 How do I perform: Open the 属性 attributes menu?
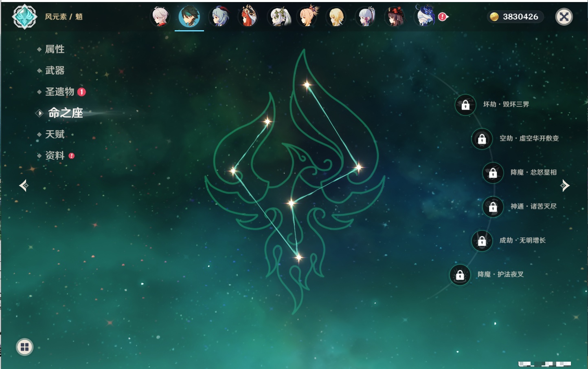click(55, 49)
